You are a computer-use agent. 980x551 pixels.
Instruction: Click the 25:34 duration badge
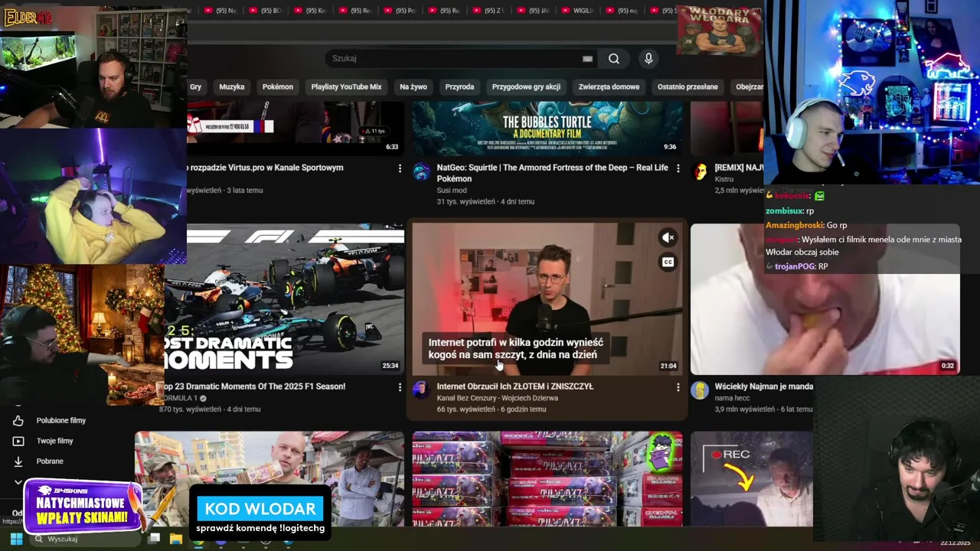[x=390, y=366]
